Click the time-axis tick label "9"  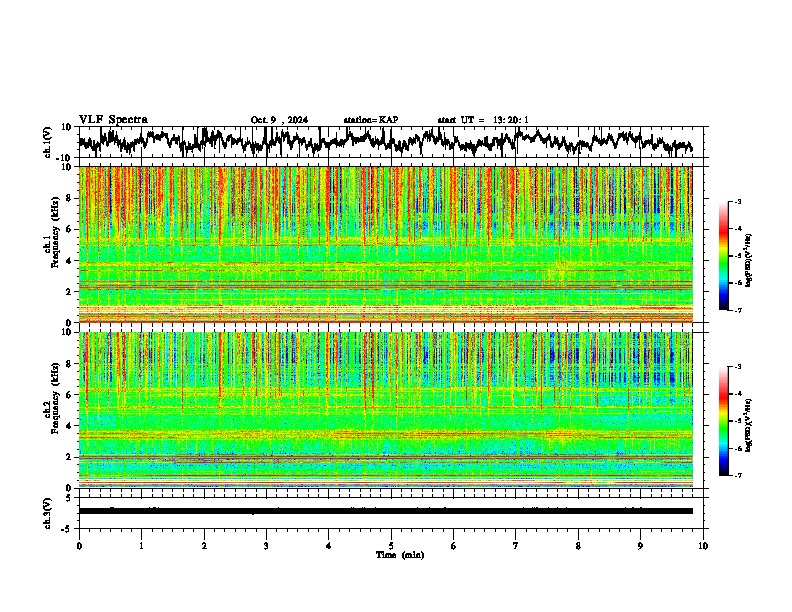point(640,546)
